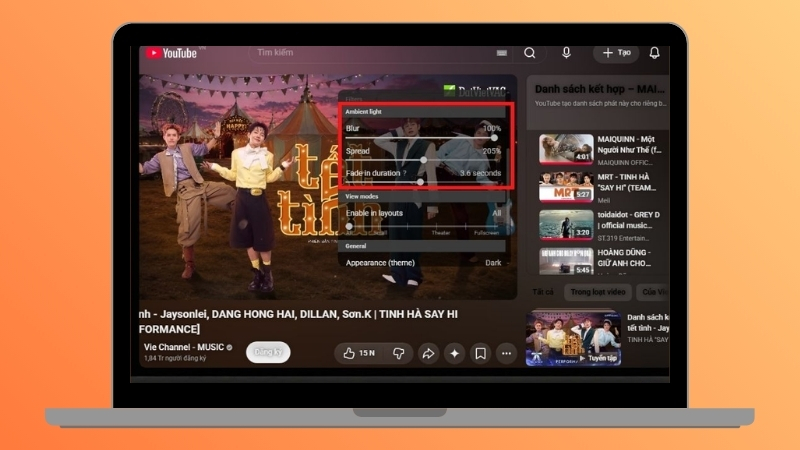
Task: Click the Enable in layouts slider handle
Action: [x=349, y=226]
